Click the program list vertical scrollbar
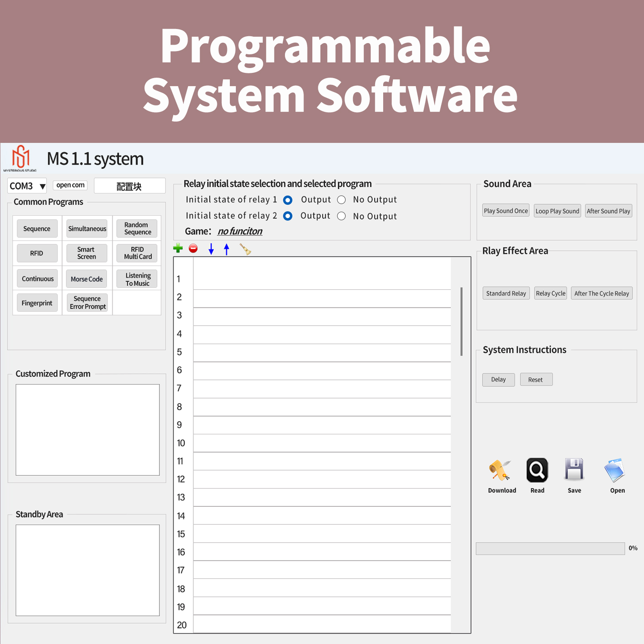The image size is (644, 644). coord(461,322)
